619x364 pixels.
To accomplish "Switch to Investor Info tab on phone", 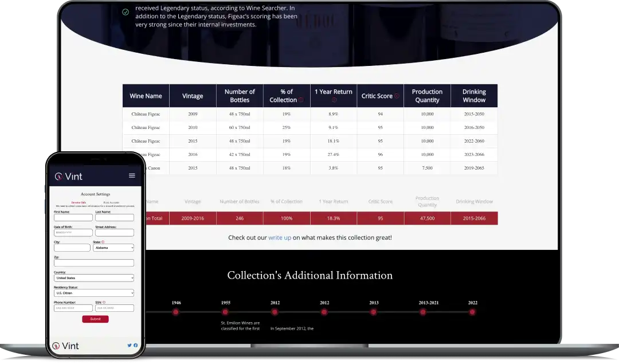I will click(79, 202).
